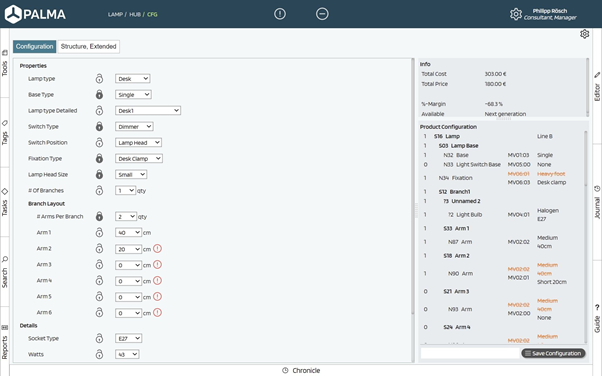Open user settings gear beside Philipp Rösch
Viewport: 602px width, 376px height.
coord(516,14)
